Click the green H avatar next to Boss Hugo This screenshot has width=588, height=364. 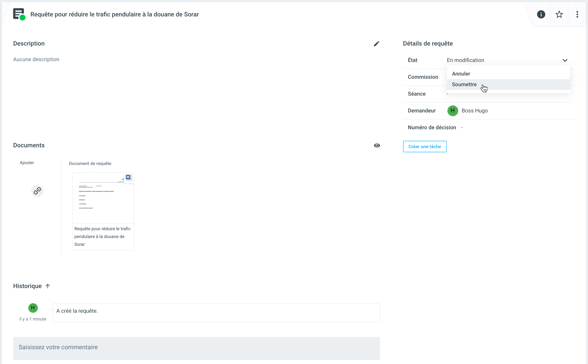[452, 111]
